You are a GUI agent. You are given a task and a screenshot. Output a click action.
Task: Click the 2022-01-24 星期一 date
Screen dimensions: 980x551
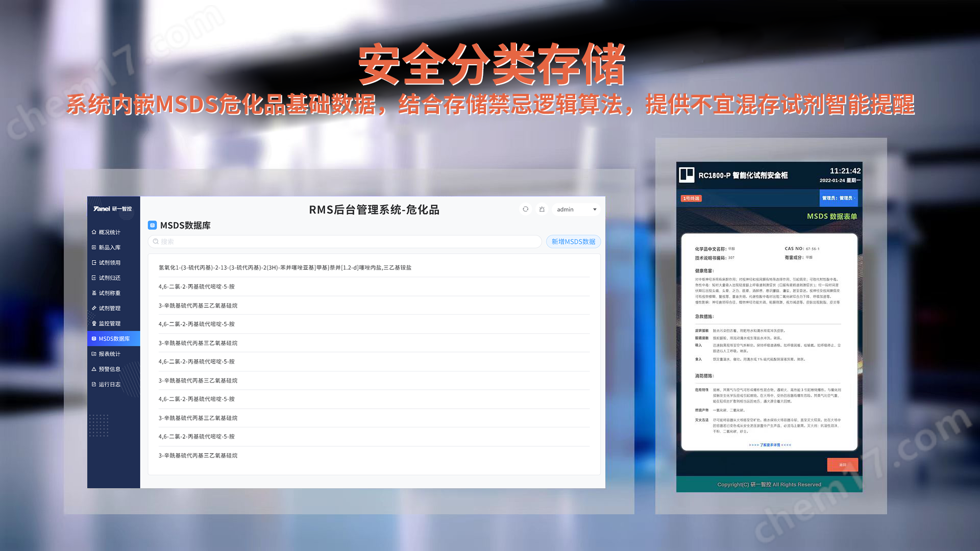tap(840, 181)
